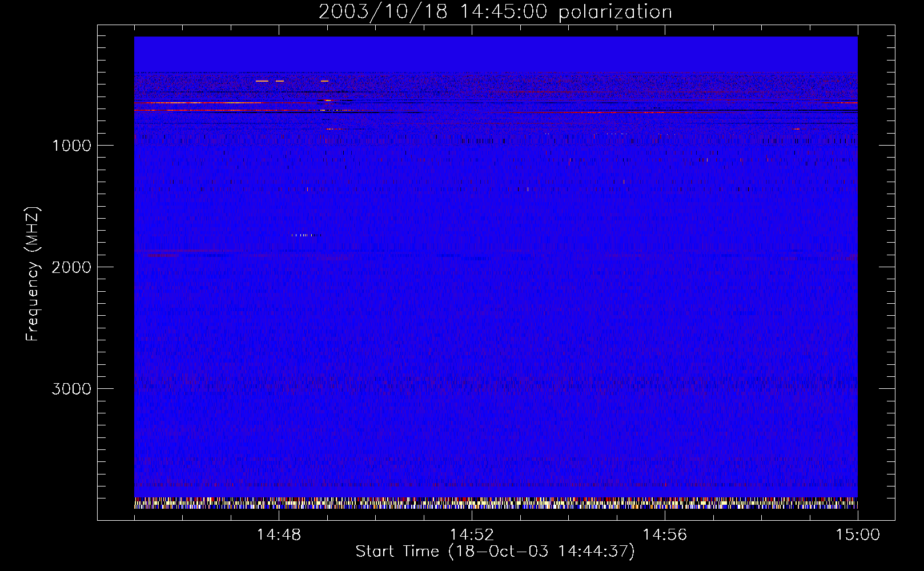The height and width of the screenshot is (571, 924).
Task: Click the 14:48 time tick label
Action: pos(279,535)
